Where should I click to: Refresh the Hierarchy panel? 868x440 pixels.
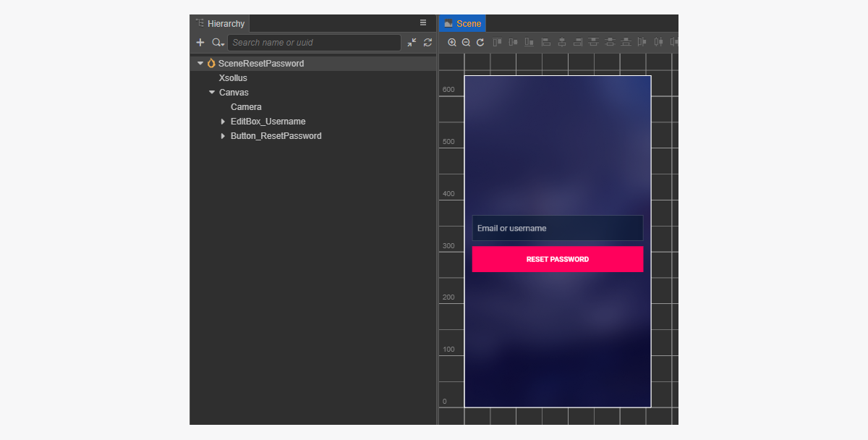[427, 43]
